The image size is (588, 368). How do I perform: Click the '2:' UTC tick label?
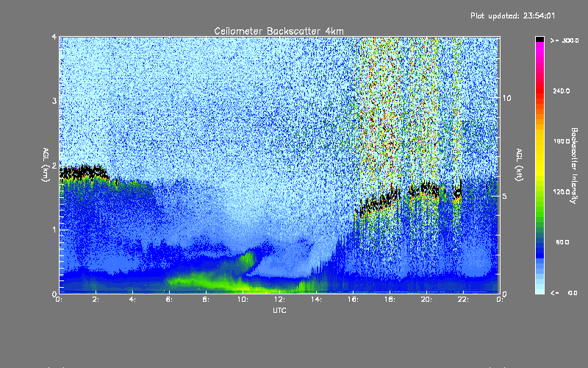(96, 300)
